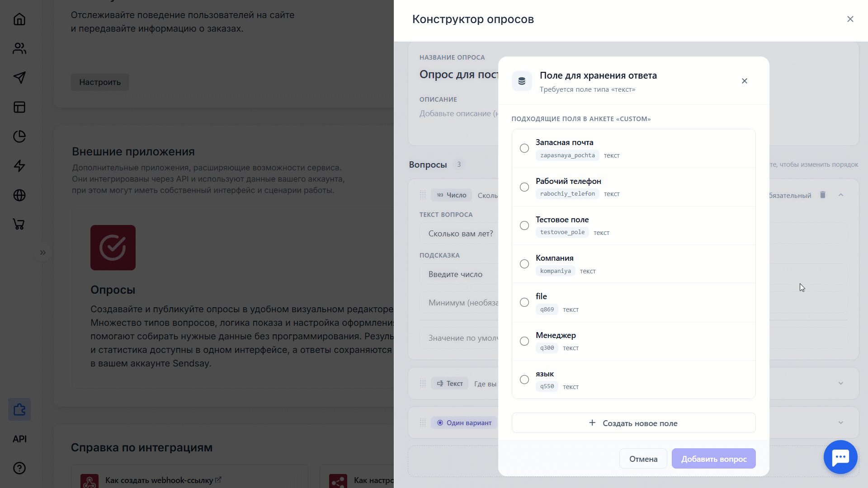This screenshot has height=488, width=868.
Task: Click the Отмена button
Action: 643,459
